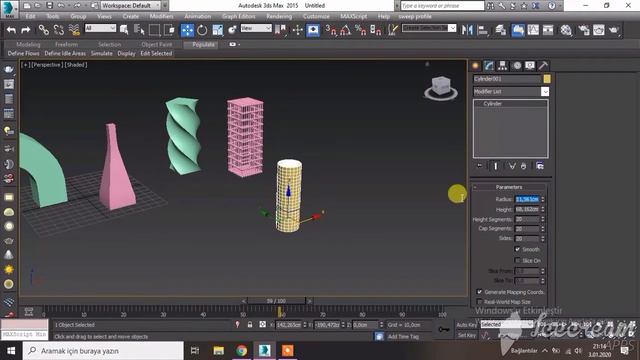Switch to the Freeform ribbon tab

tap(66, 44)
